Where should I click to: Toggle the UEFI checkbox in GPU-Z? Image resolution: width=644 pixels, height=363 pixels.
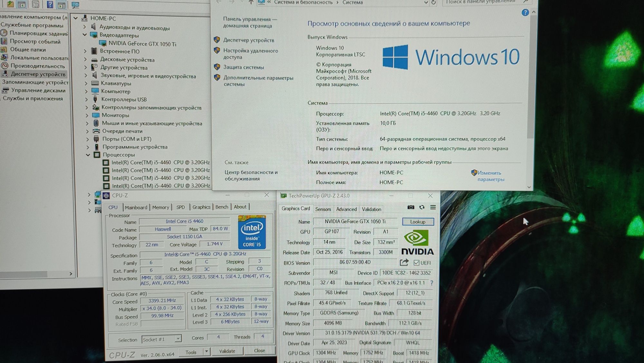pos(416,263)
